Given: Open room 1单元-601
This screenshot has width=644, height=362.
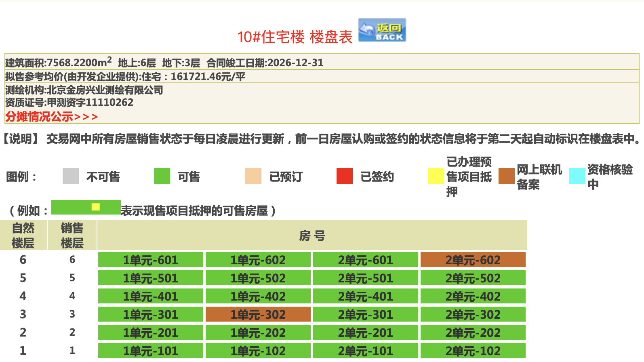Looking at the screenshot, I should 150,260.
